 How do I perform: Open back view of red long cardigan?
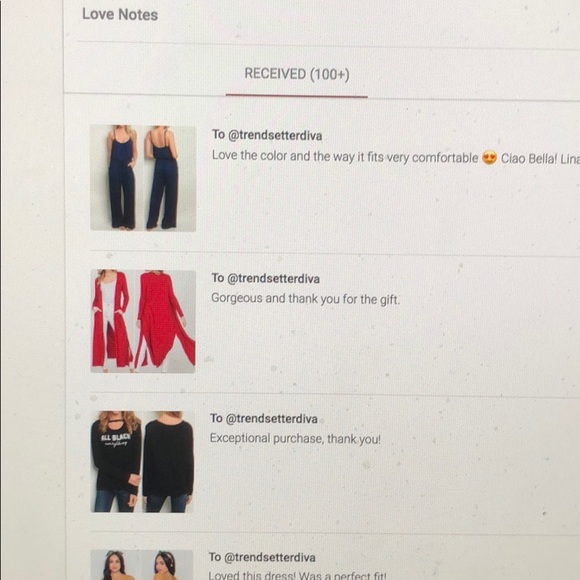(x=168, y=321)
